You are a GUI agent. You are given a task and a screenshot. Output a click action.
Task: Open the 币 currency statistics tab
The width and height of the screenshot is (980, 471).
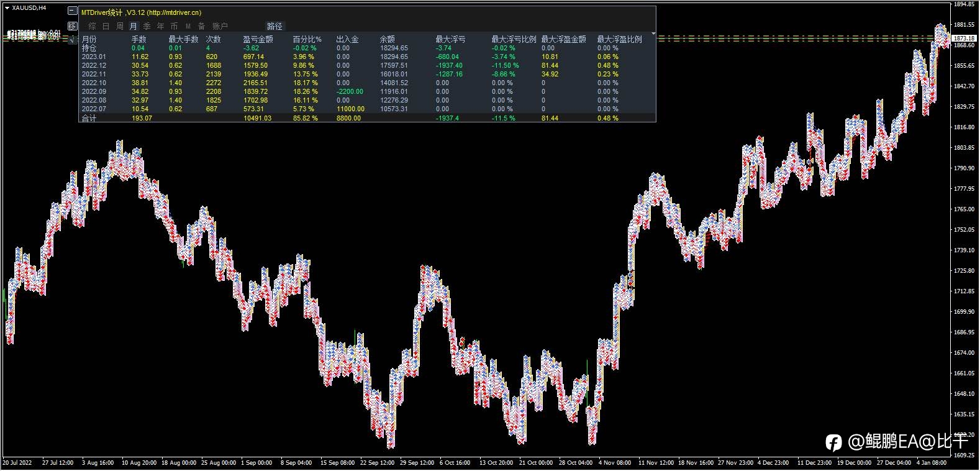tap(174, 26)
